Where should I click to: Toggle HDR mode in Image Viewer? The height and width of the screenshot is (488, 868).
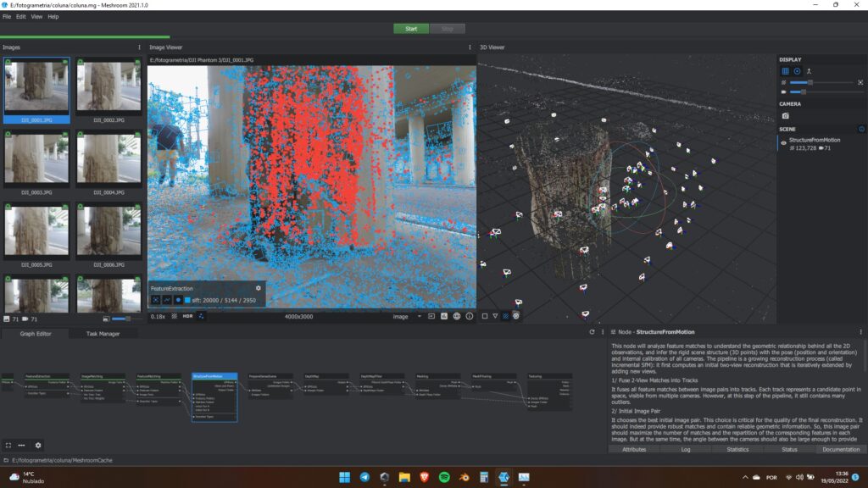click(187, 316)
